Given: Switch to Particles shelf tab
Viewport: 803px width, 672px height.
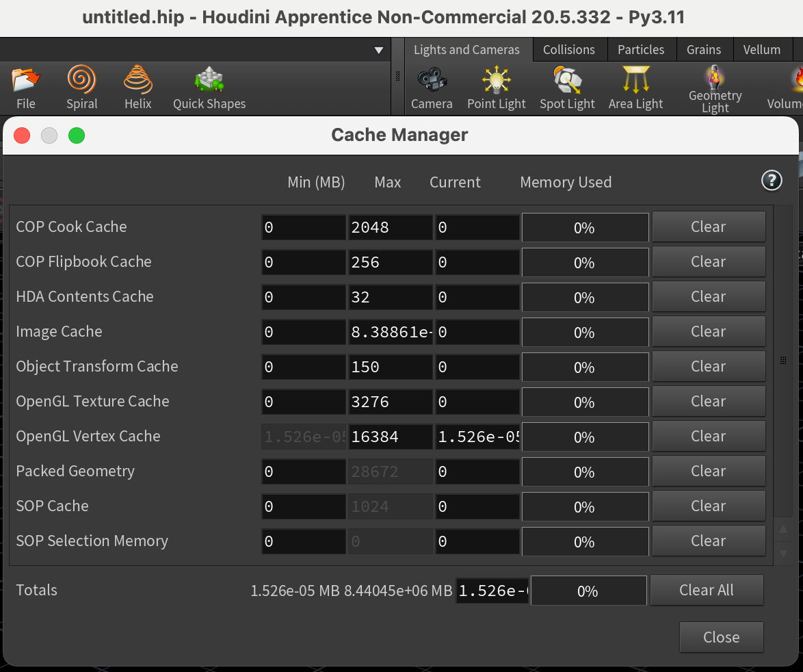Looking at the screenshot, I should pos(641,50).
